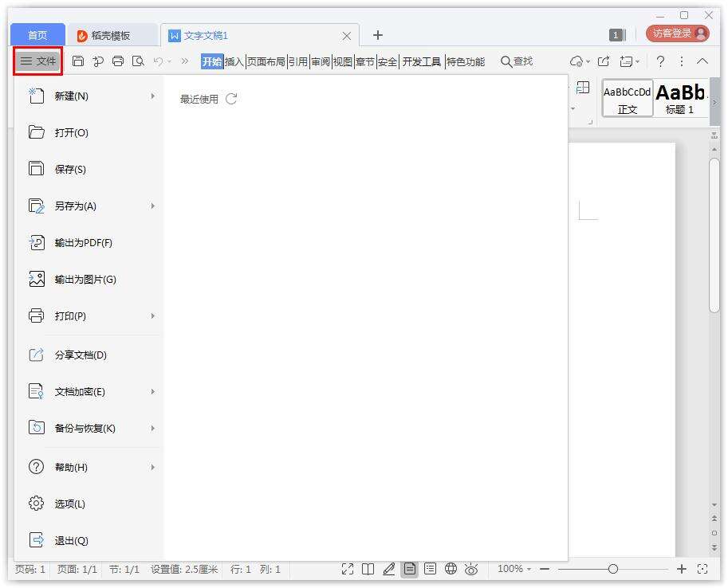Click the share icon in top right

[x=604, y=61]
